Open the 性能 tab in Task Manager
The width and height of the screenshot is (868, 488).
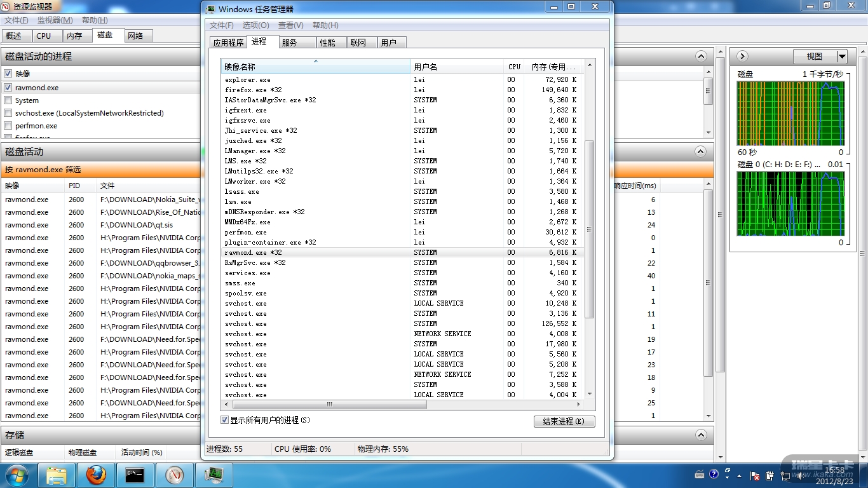(x=332, y=43)
